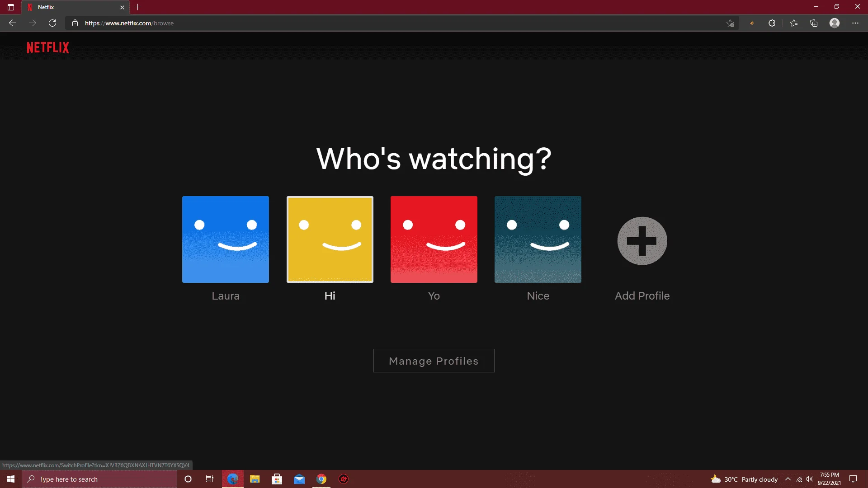Image resolution: width=868 pixels, height=488 pixels.
Task: Open Microsoft Store from the taskbar
Action: click(277, 479)
